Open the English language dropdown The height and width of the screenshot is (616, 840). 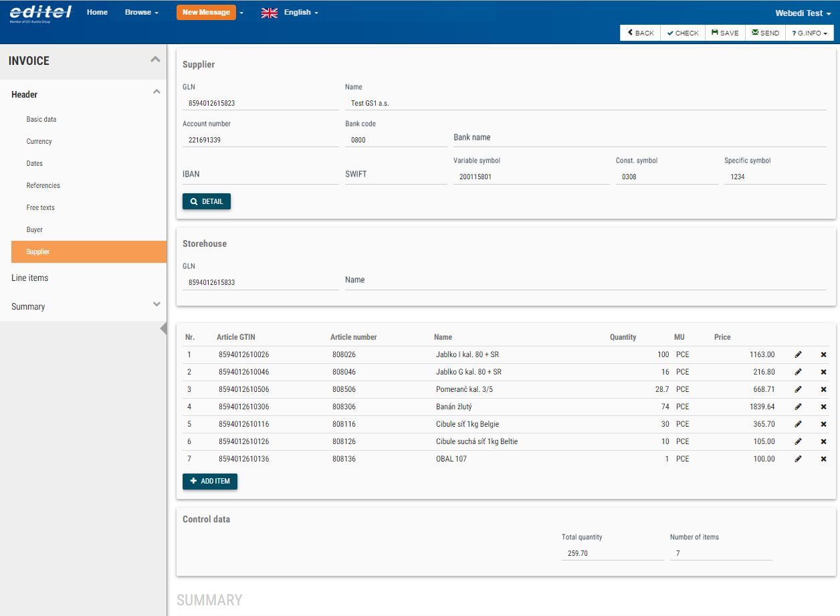click(301, 12)
